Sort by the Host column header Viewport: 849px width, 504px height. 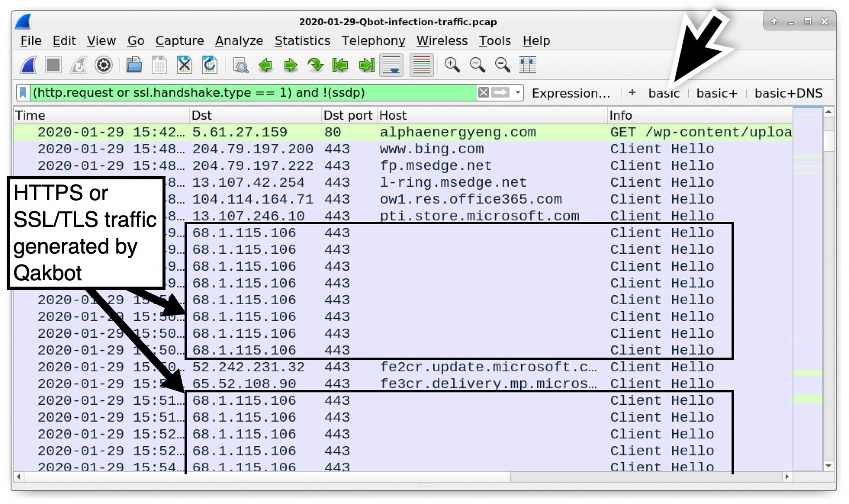[492, 115]
